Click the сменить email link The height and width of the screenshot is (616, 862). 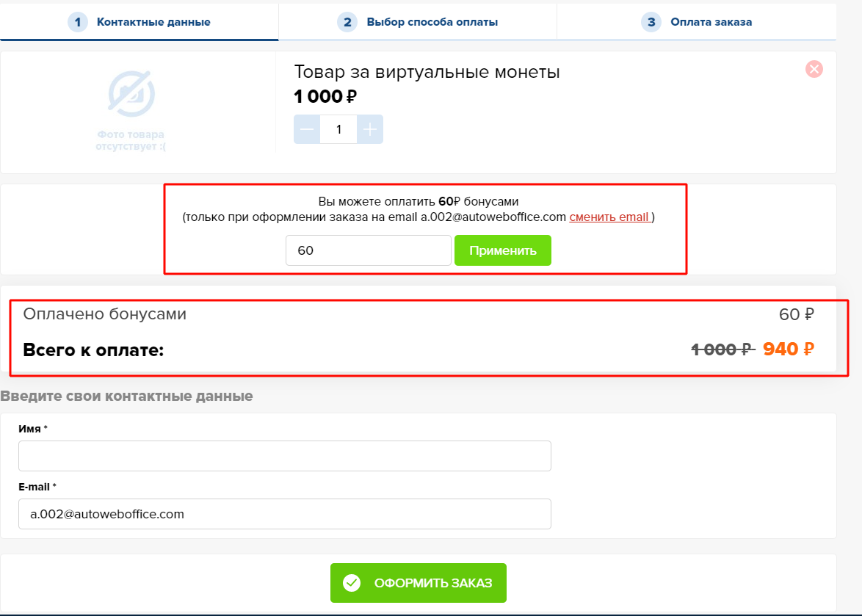609,217
